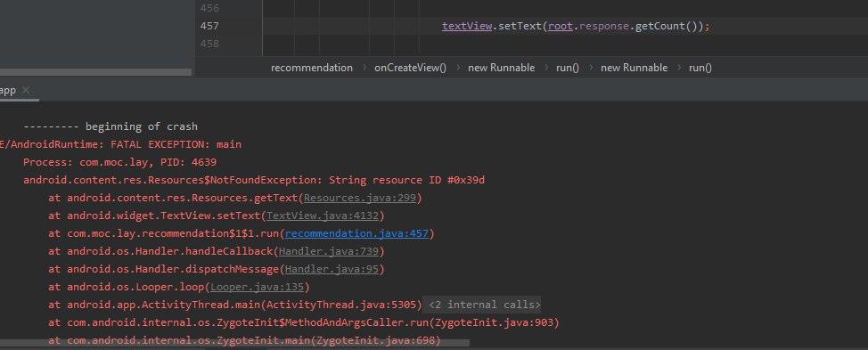
Task: Select last 'new Runnable' breadcrumb item
Action: click(634, 68)
